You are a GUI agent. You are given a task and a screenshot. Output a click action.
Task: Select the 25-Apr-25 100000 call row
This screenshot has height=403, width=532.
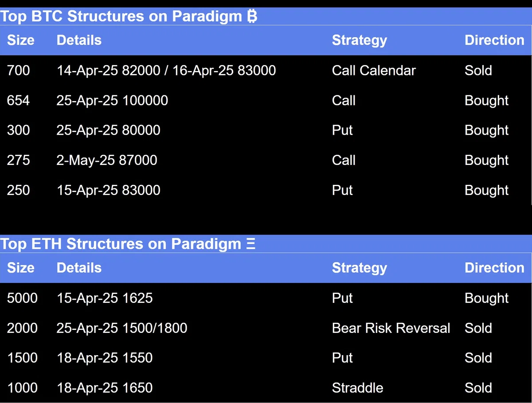(266, 101)
